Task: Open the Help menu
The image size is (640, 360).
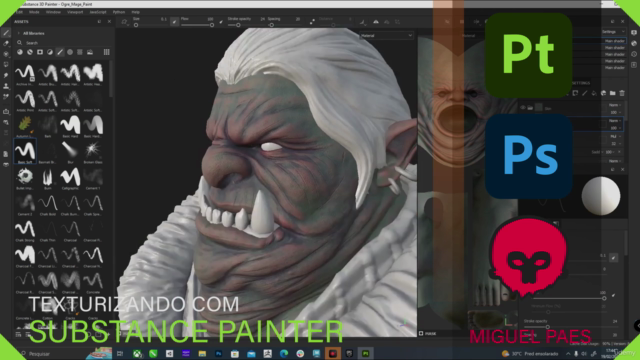Action: click(136, 12)
